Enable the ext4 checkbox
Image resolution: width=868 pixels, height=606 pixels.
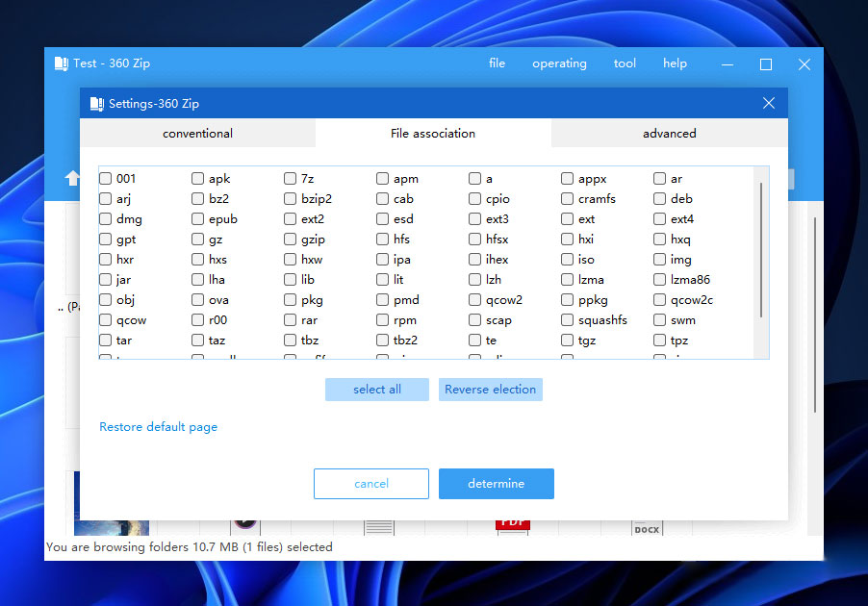coord(659,218)
